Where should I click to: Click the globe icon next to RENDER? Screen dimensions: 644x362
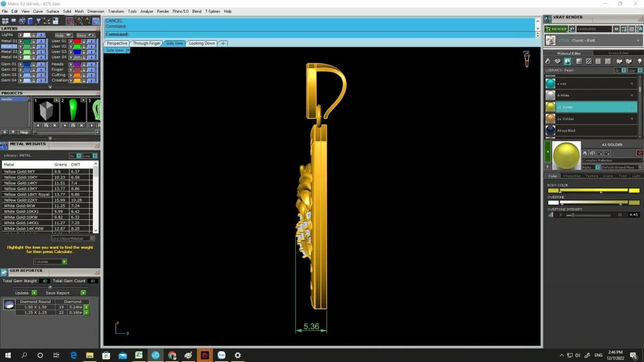click(x=572, y=29)
